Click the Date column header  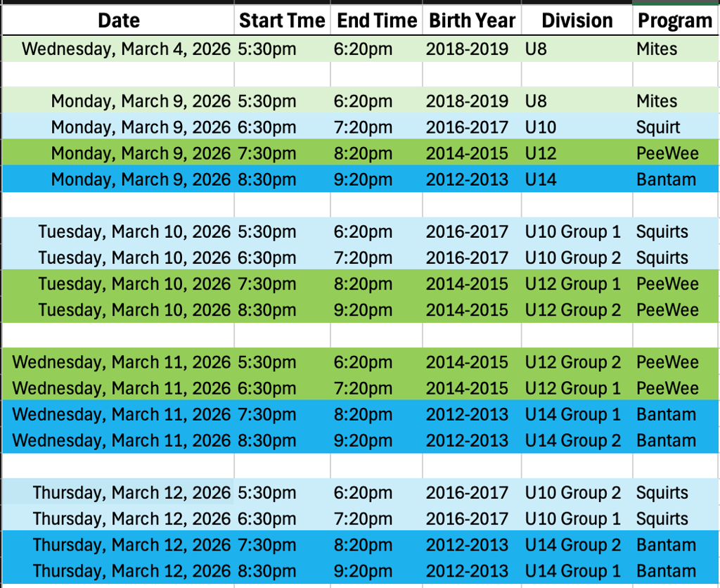pos(118,20)
